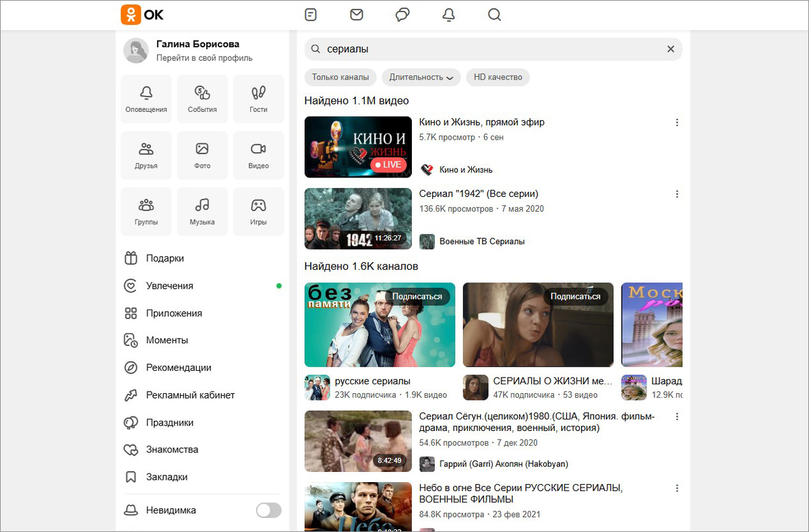Image resolution: width=809 pixels, height=532 pixels.
Task: Play the 1942 series thumbnail
Action: (x=358, y=218)
